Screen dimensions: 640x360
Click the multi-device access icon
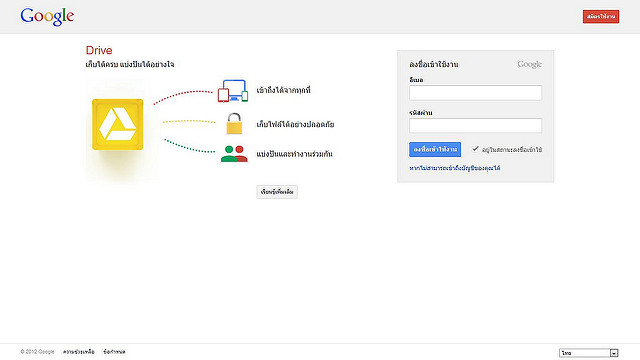[233, 91]
